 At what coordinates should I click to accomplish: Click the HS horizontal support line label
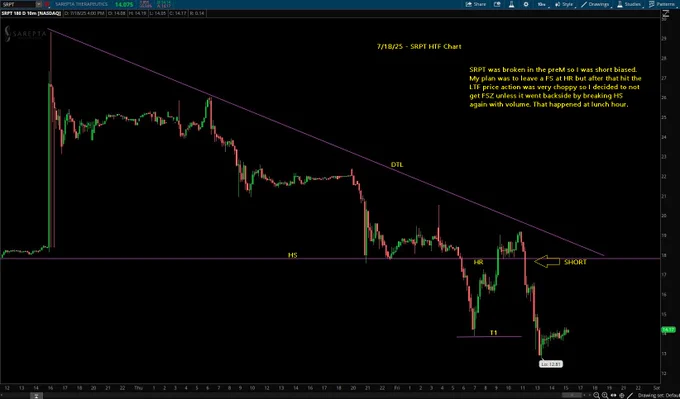[x=293, y=255]
